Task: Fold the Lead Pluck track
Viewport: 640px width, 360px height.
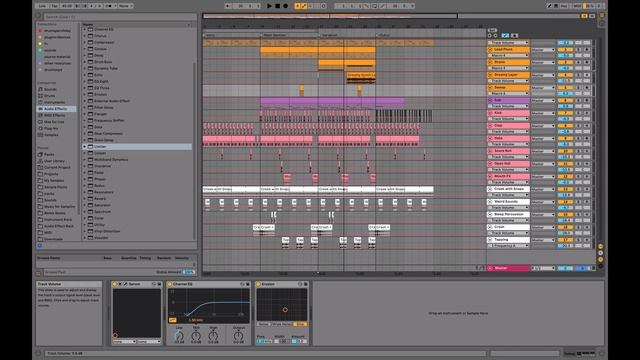Action: coord(490,49)
